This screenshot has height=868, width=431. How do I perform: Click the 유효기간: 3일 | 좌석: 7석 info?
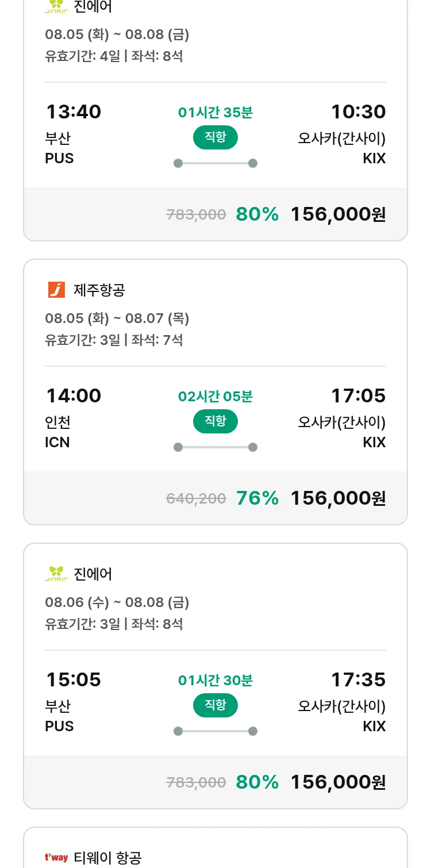click(x=114, y=340)
